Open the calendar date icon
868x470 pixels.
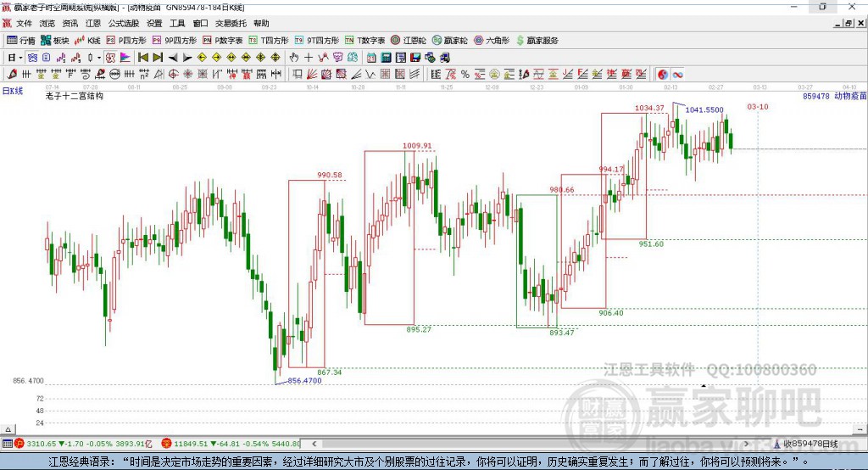point(371,58)
